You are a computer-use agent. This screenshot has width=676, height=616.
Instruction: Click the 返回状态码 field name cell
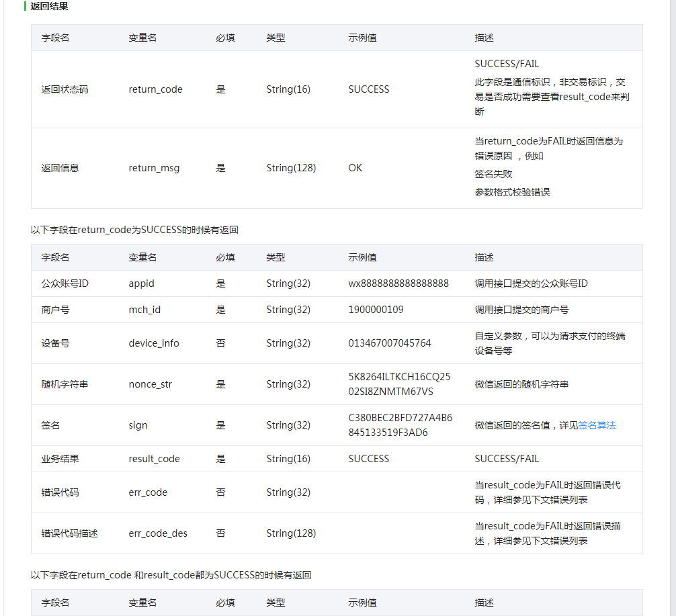point(65,89)
